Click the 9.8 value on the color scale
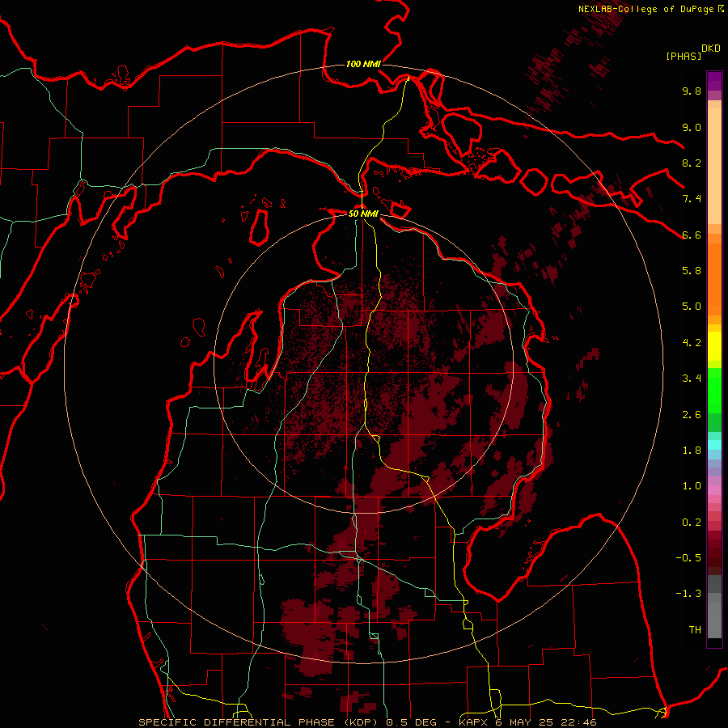Screen dimensions: 728x728 coord(692,91)
